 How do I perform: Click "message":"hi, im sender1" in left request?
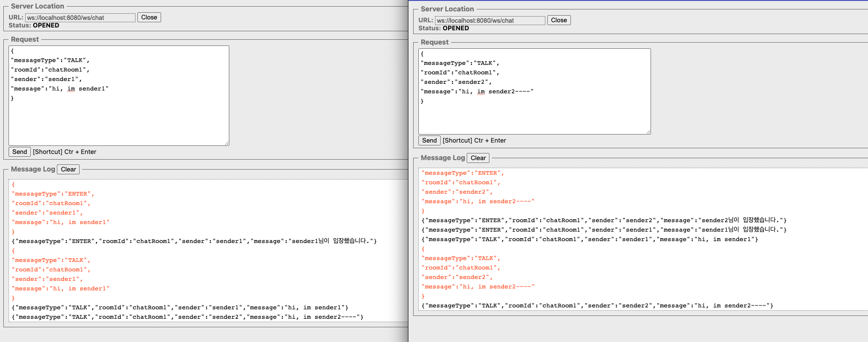click(x=60, y=89)
